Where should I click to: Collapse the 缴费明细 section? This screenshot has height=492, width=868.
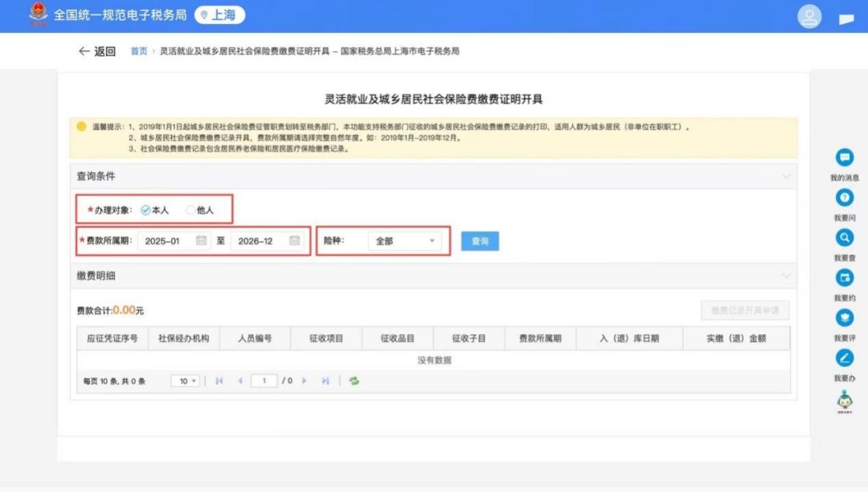pos(785,276)
